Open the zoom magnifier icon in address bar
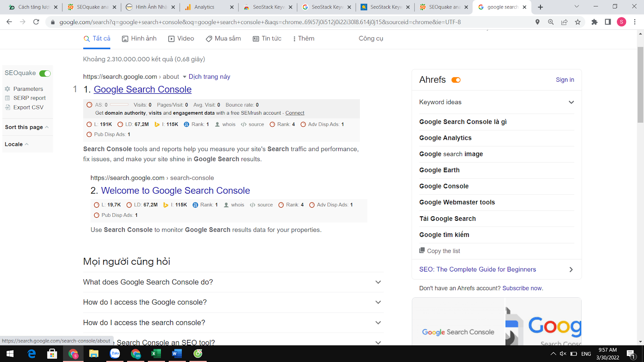644x362 pixels. pos(551,22)
